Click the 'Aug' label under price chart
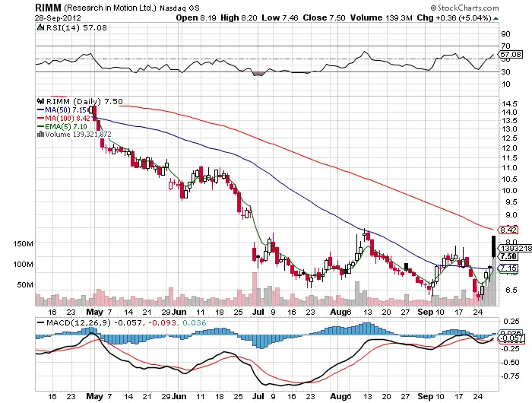Viewport: 532px width, 403px height. 338,312
